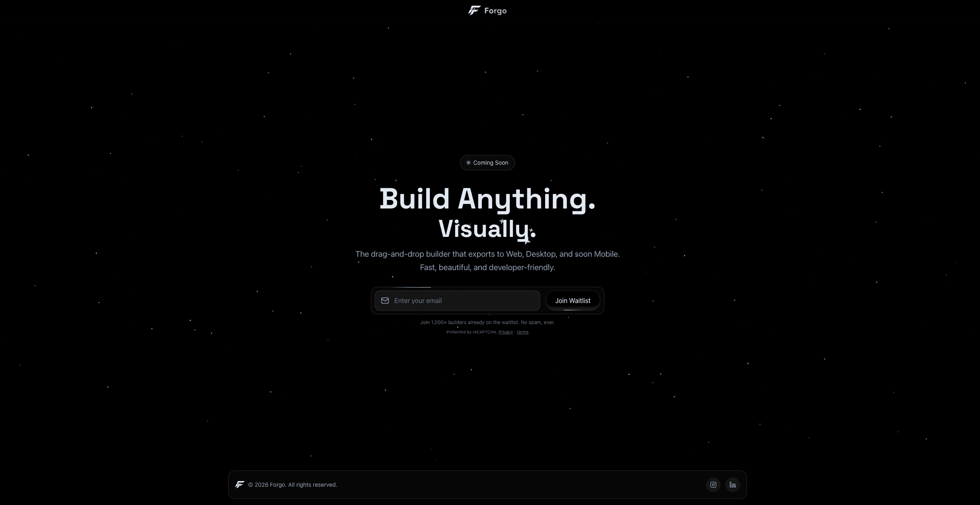The width and height of the screenshot is (980, 505).
Task: Click the Forgo brand name in header
Action: (495, 11)
